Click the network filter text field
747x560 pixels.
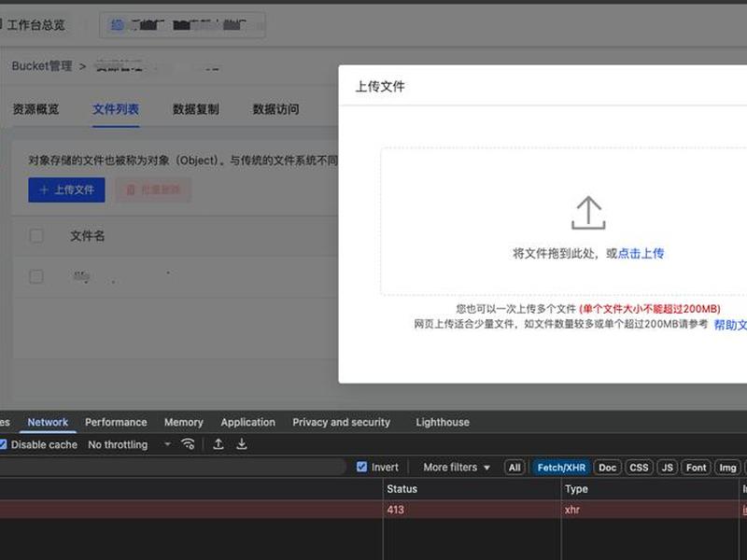click(172, 468)
